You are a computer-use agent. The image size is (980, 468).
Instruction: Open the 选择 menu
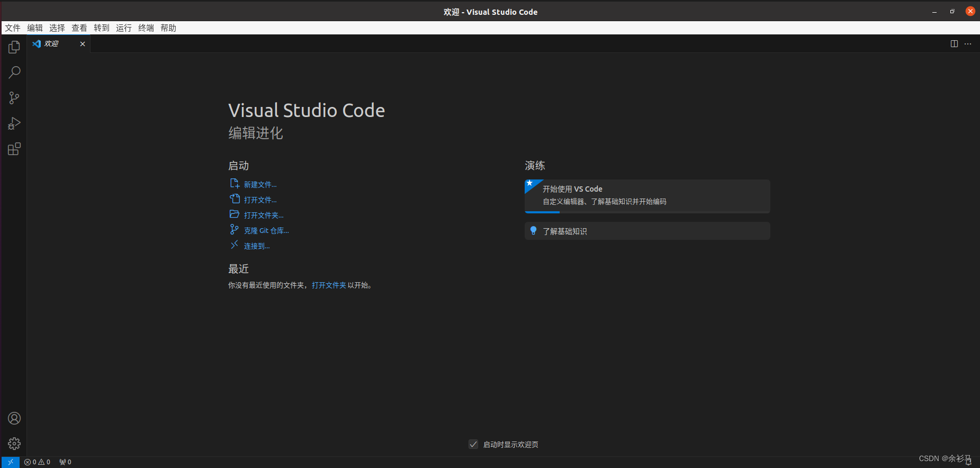(57, 28)
